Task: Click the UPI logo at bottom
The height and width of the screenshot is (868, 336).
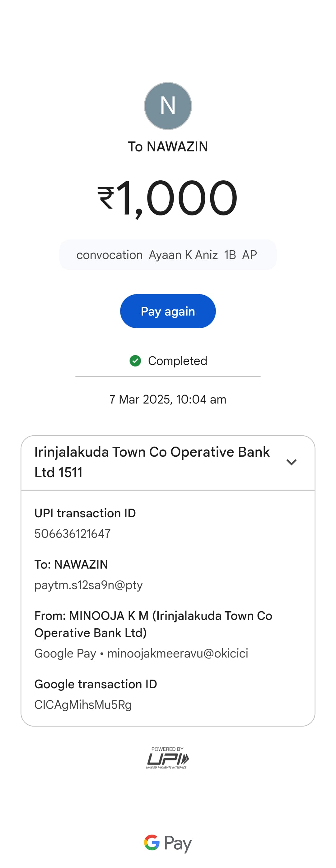Action: coord(167,758)
